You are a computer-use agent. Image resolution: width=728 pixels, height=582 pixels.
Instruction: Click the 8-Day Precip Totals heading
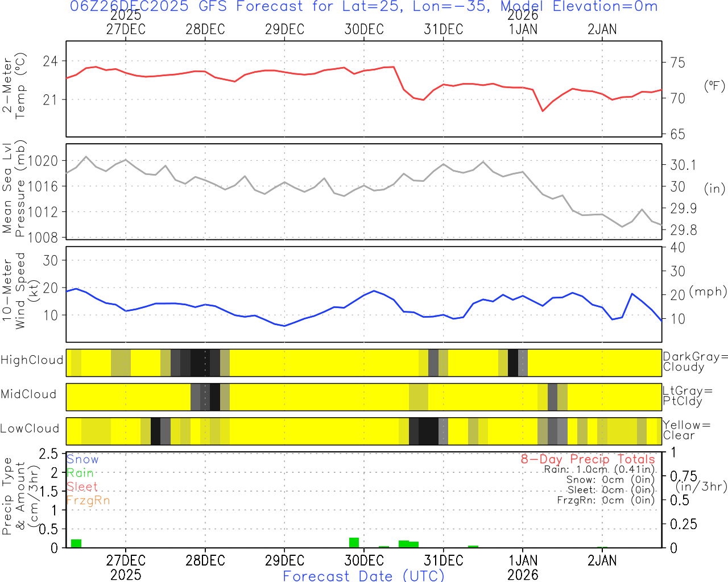[x=588, y=459]
